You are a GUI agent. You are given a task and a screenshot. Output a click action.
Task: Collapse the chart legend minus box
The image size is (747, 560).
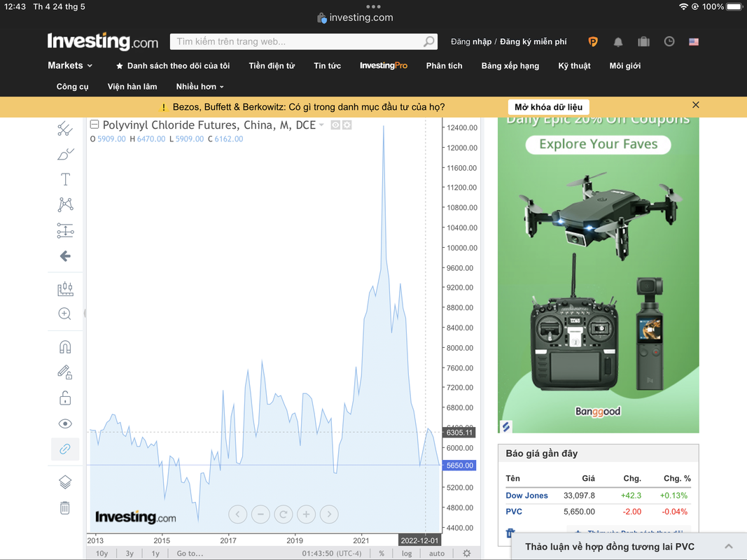point(95,125)
